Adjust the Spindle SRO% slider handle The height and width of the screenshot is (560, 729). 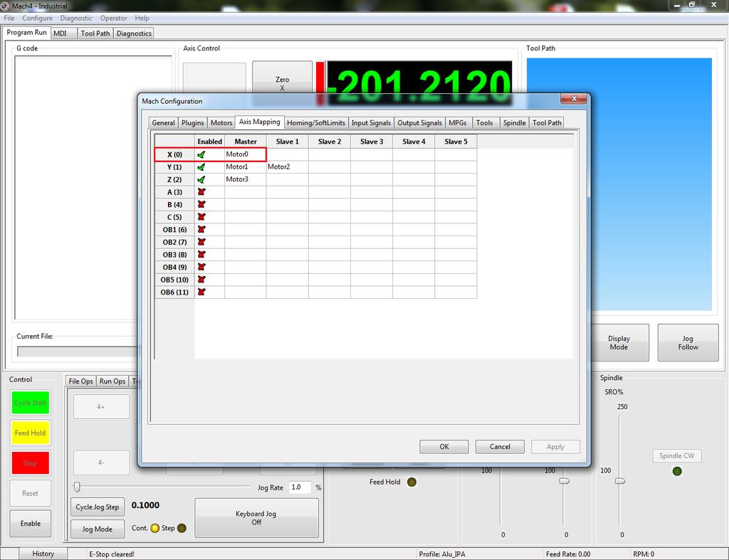620,481
